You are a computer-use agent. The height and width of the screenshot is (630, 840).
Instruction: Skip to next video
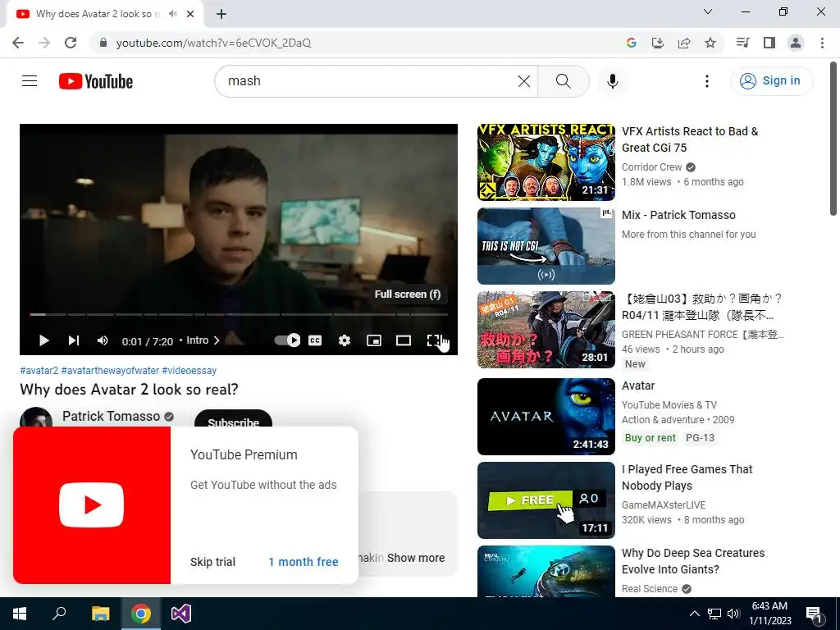click(x=73, y=340)
